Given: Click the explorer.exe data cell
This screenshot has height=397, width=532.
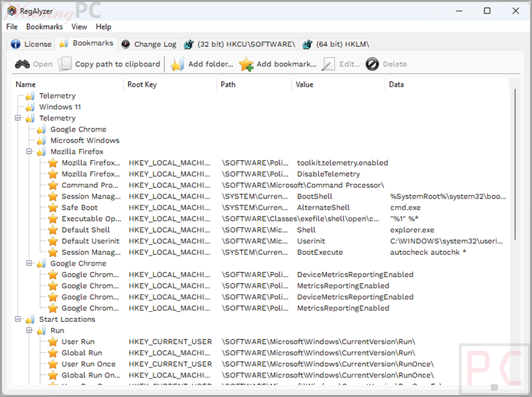Looking at the screenshot, I should (x=412, y=230).
